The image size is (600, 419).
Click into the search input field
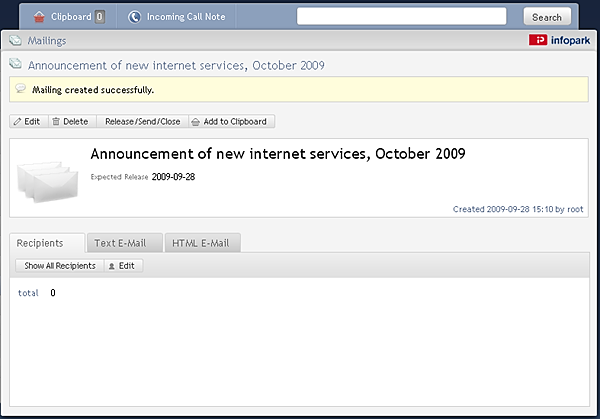(401, 16)
